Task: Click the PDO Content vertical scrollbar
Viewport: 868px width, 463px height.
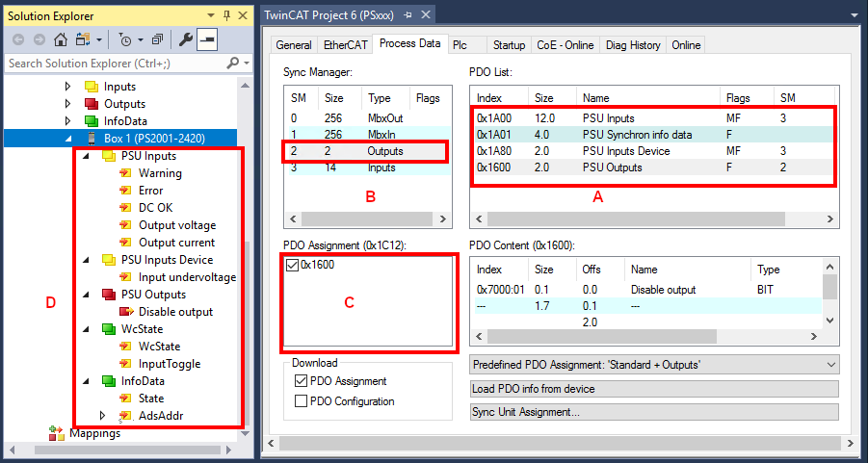Action: pos(829,294)
